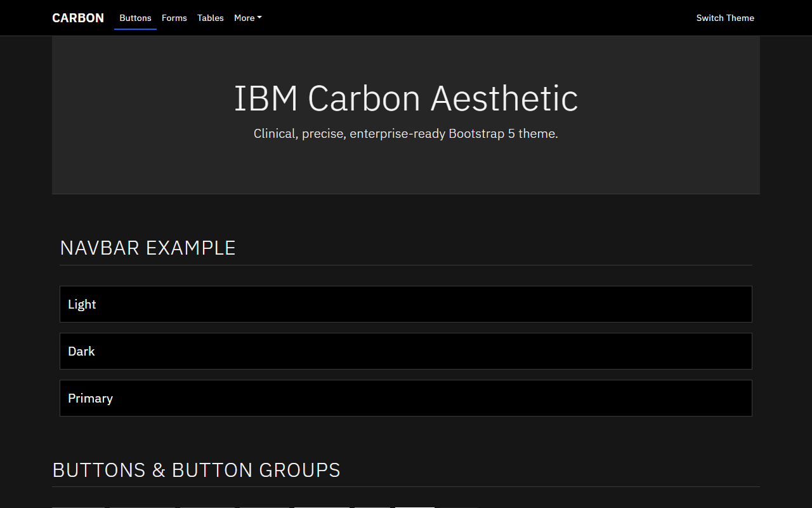
Task: Click the BUTTONS & BUTTON GROUPS heading
Action: click(x=197, y=470)
